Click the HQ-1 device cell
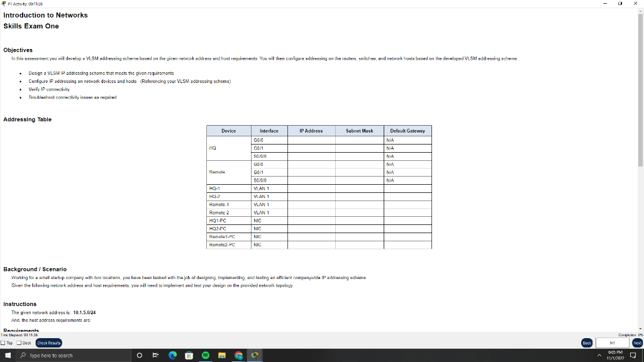The image size is (644, 362). pyautogui.click(x=229, y=189)
